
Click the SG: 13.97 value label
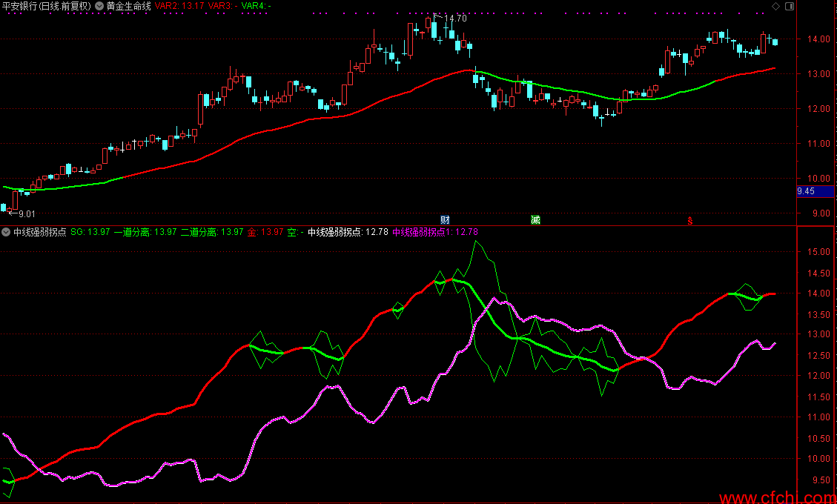point(90,232)
